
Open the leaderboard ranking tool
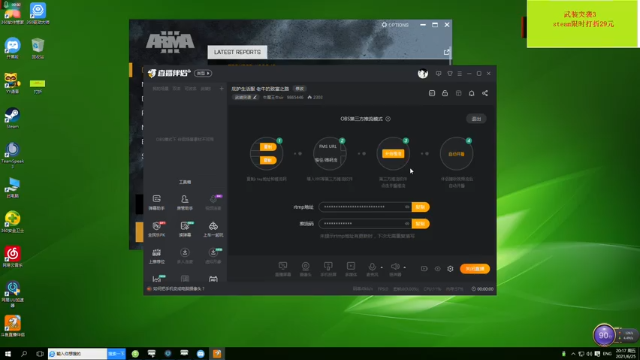[x=156, y=256]
